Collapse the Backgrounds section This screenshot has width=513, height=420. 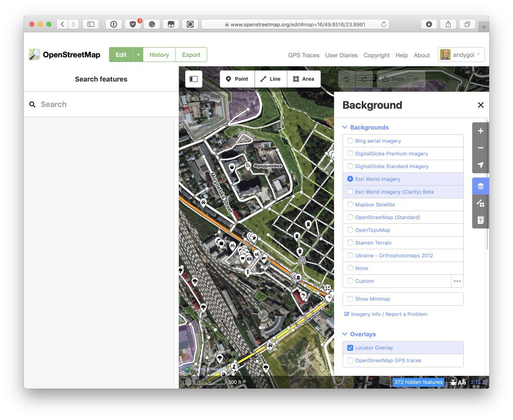366,127
